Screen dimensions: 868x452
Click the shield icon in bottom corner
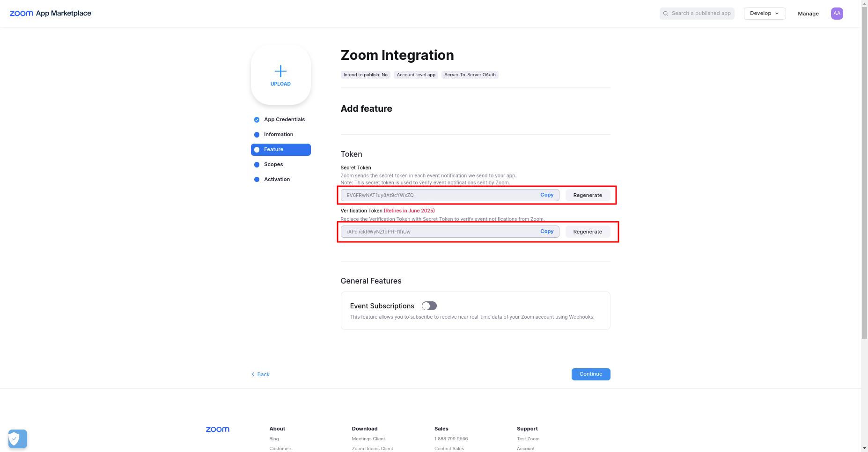coord(18,439)
